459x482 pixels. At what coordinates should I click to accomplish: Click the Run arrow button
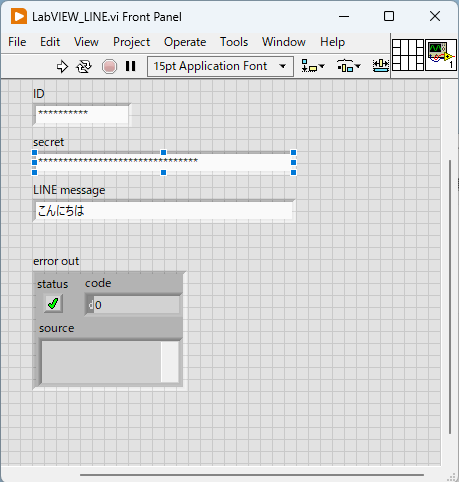[x=62, y=67]
